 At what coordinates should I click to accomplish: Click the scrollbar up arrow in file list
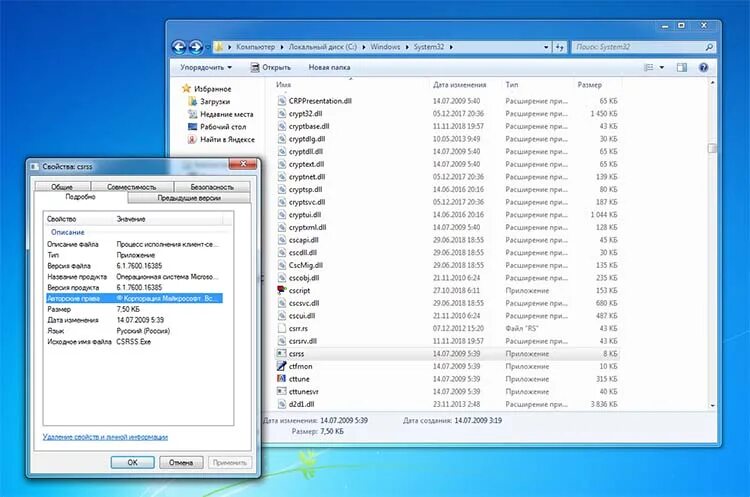712,83
